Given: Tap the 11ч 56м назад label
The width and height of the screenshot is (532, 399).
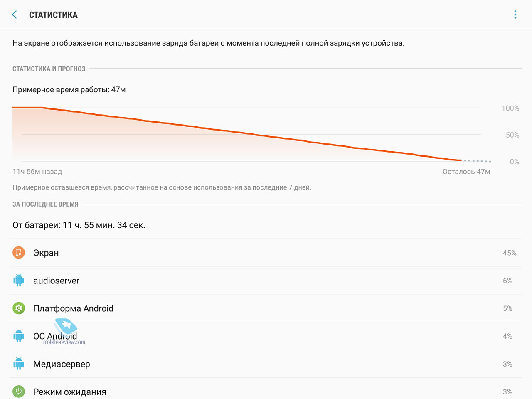Looking at the screenshot, I should tap(37, 172).
